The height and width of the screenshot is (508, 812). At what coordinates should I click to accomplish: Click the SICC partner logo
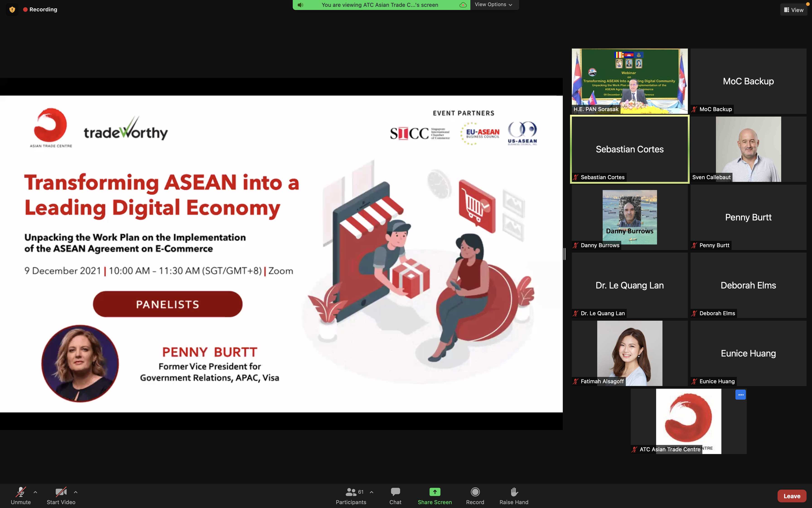point(420,133)
